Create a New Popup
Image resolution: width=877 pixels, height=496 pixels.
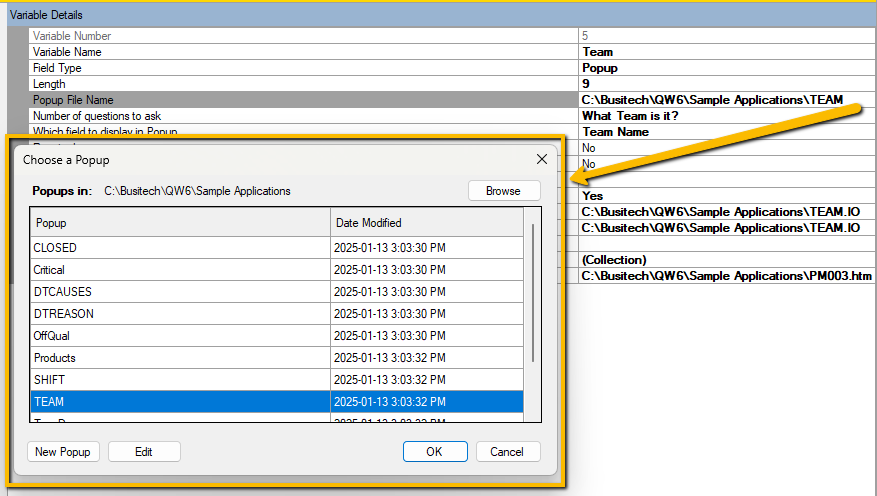tap(62, 452)
